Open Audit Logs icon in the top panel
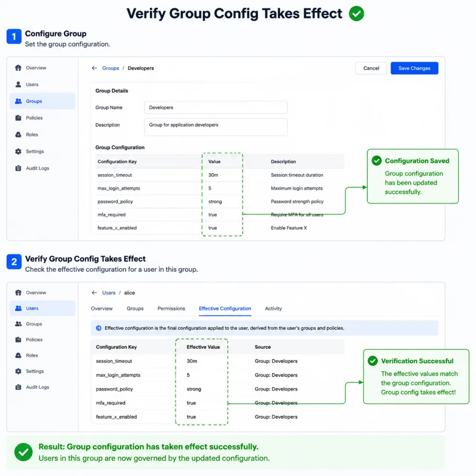The image size is (476, 476). click(x=18, y=168)
